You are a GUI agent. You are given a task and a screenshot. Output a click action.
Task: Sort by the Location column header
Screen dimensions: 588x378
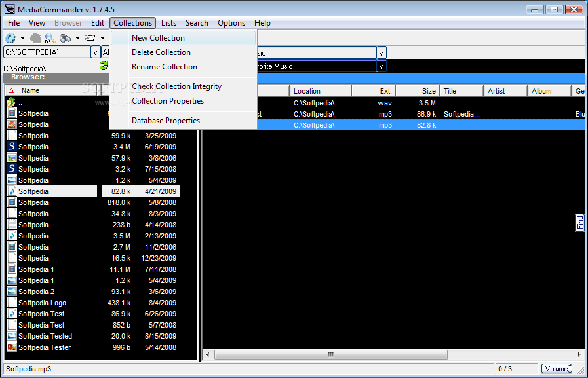coord(321,91)
